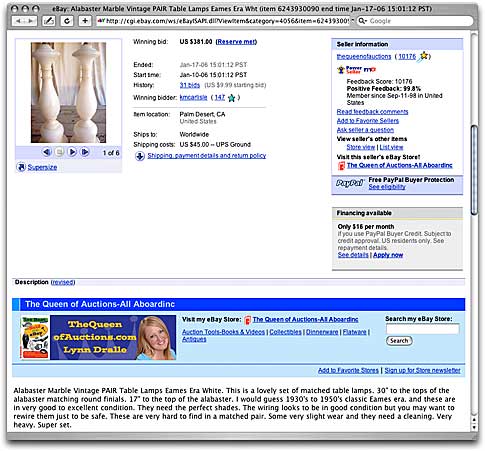Open winning bidder kmcarlisle profile
Image resolution: width=485 pixels, height=451 pixels.
193,97
